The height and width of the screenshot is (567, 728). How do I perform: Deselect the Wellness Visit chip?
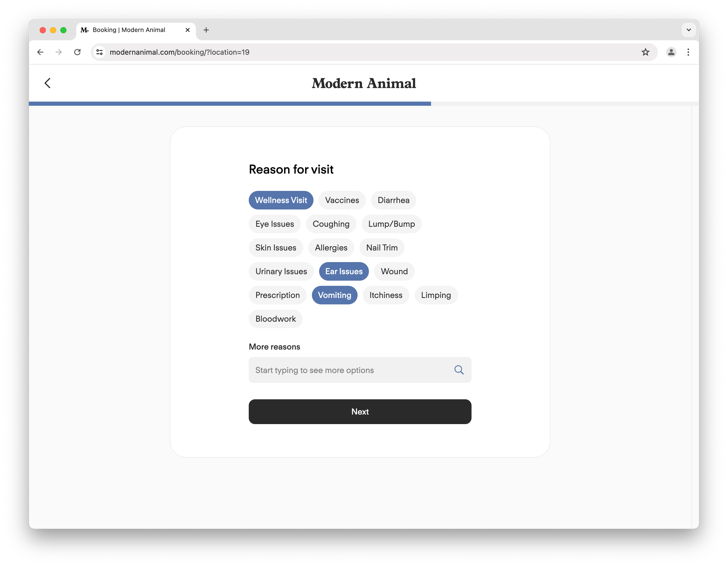pos(281,200)
